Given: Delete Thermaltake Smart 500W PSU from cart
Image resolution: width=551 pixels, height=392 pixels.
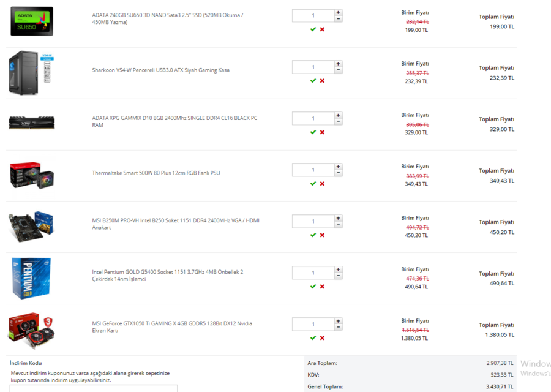Looking at the screenshot, I should 322,184.
